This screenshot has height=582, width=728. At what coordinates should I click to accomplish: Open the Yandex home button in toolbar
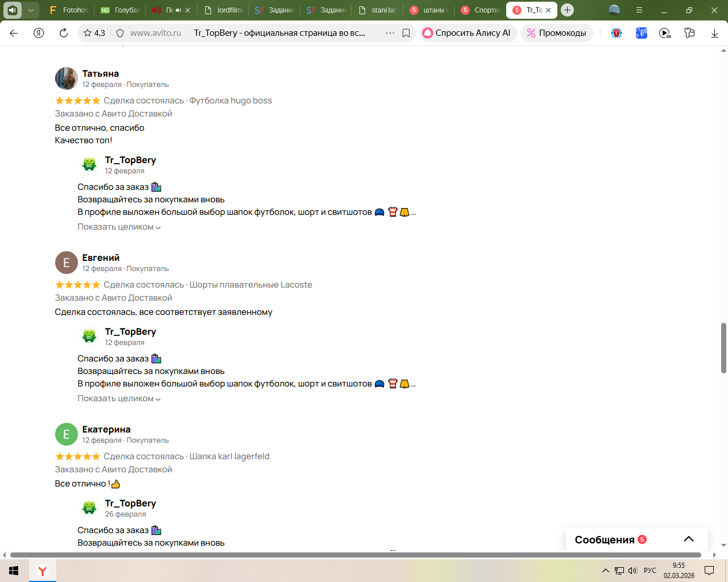click(39, 33)
